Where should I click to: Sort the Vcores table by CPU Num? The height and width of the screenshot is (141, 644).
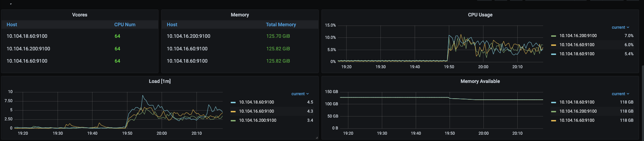click(125, 24)
